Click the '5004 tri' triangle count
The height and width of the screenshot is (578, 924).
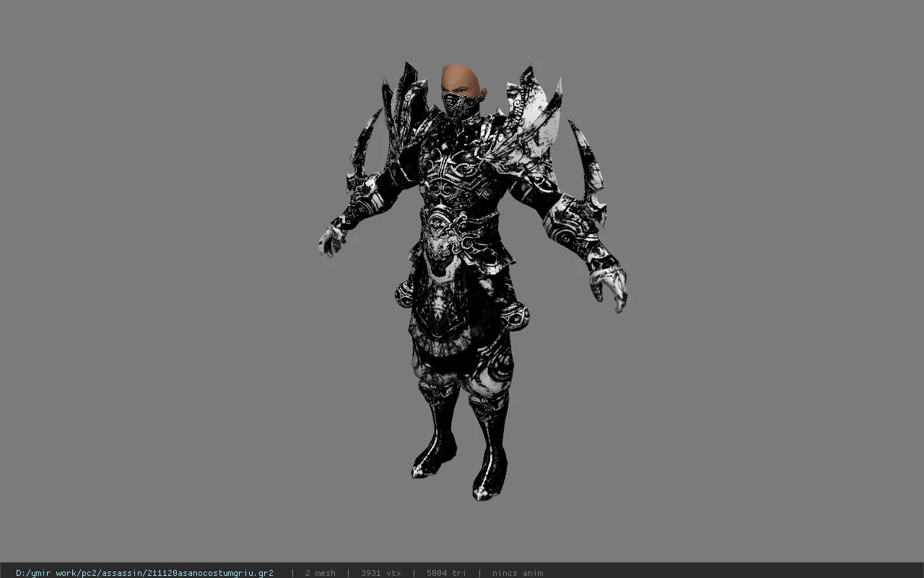point(446,573)
